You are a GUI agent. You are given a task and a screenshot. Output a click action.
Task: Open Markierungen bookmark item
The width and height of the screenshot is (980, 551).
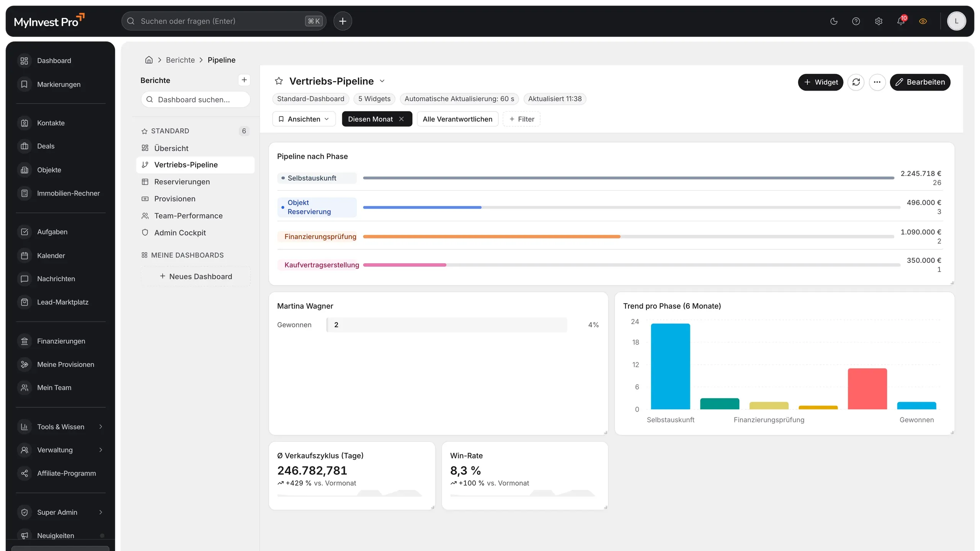[61, 84]
